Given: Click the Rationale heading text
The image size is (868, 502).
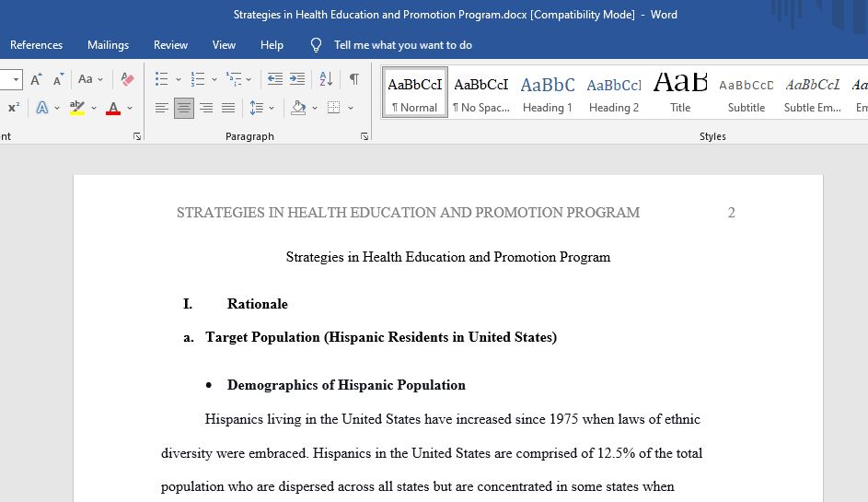Looking at the screenshot, I should click(258, 304).
